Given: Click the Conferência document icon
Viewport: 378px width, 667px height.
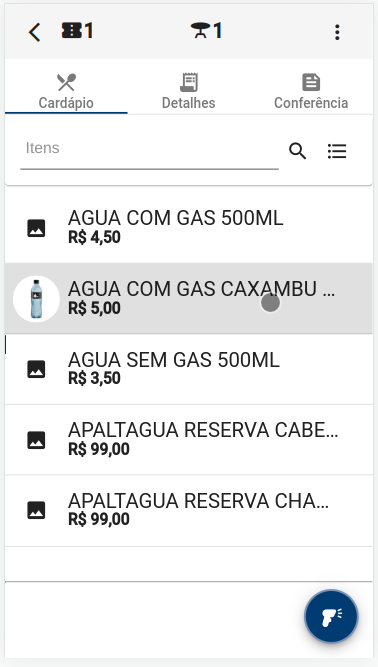Looking at the screenshot, I should 311,82.
